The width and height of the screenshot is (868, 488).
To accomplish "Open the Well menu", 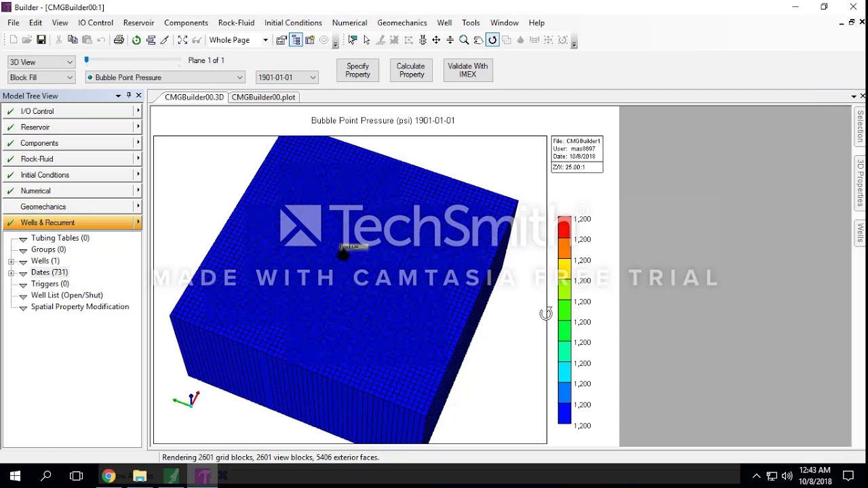I will tap(445, 22).
